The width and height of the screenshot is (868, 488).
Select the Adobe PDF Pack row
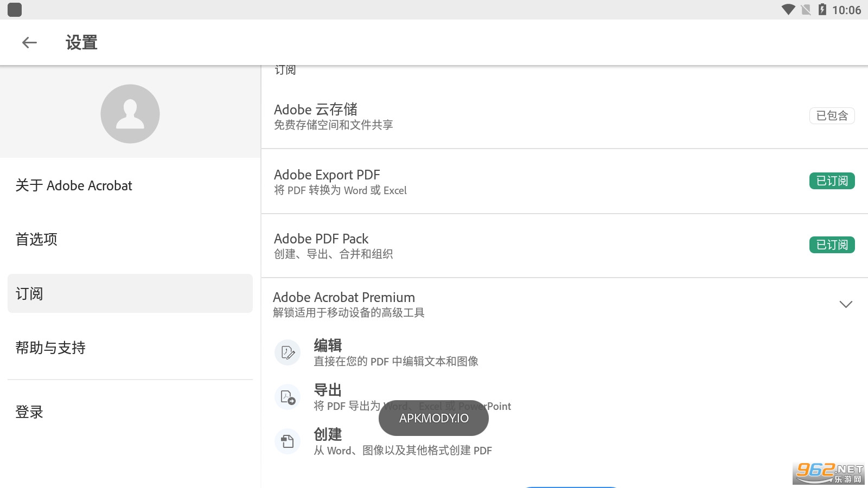[488, 246]
